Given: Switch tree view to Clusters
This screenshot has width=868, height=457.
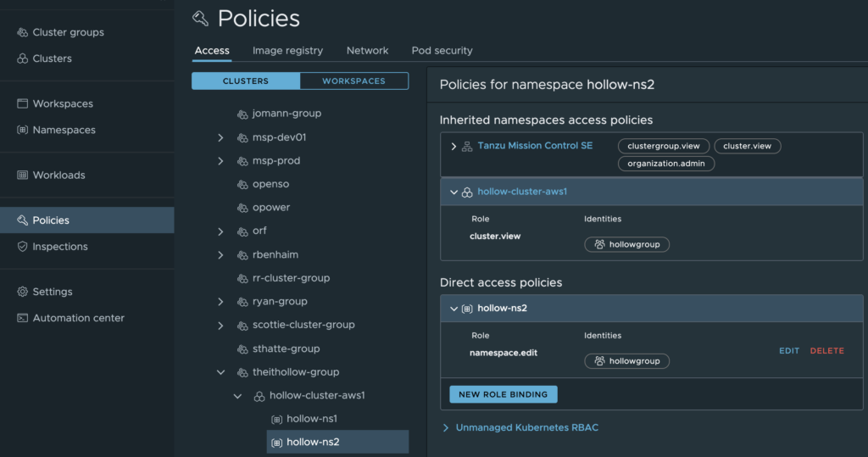Looking at the screenshot, I should click(245, 81).
